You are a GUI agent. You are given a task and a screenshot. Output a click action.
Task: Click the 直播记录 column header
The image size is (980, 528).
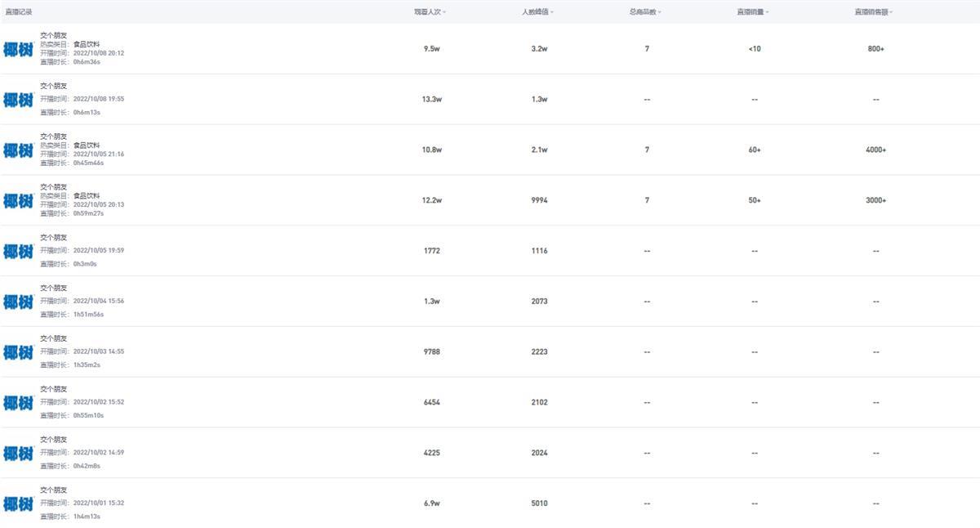pos(19,12)
